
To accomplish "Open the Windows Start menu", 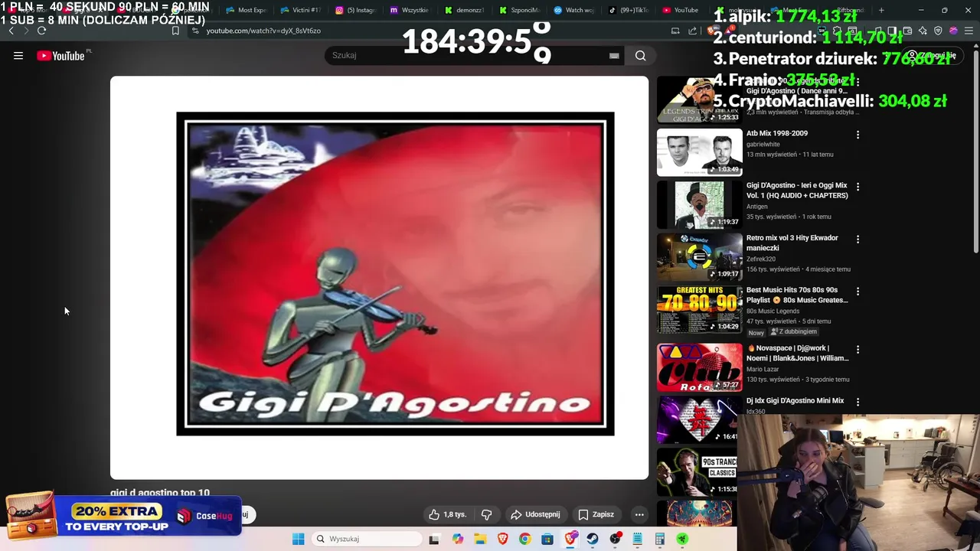I will coord(298,539).
